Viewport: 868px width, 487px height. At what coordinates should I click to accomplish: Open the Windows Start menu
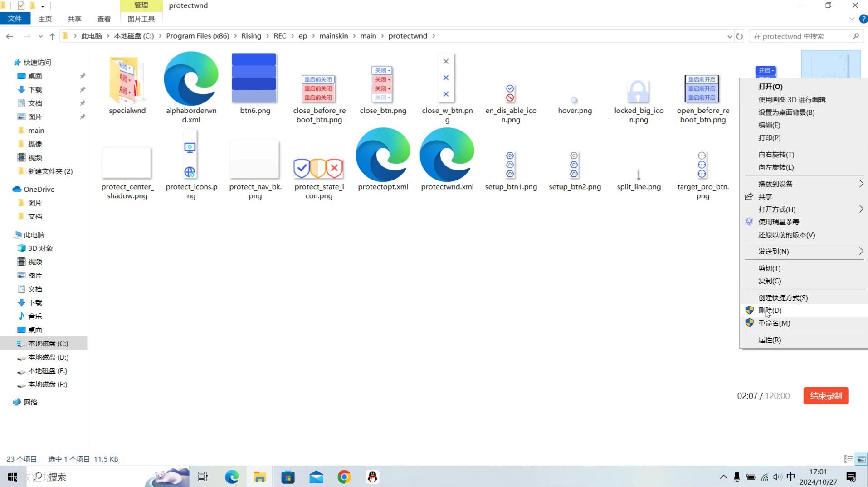(x=13, y=477)
